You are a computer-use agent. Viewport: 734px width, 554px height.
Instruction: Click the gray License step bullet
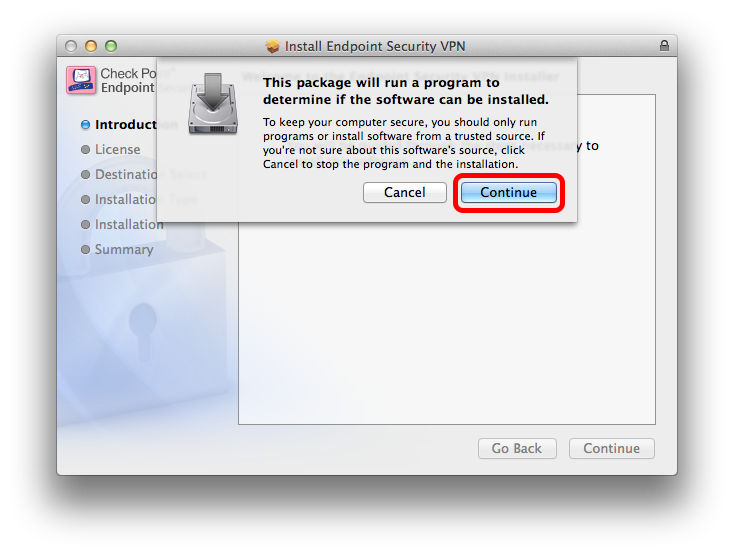point(85,149)
